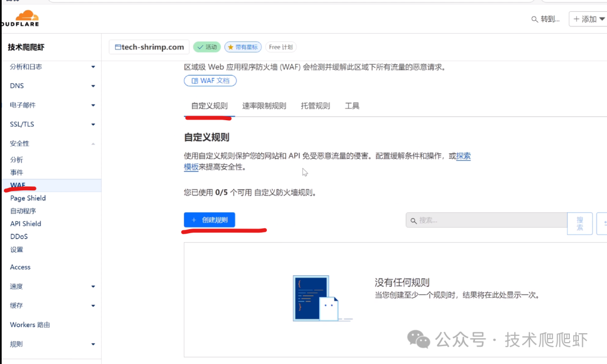Click the tech-shrimp.com domain chip

[149, 47]
